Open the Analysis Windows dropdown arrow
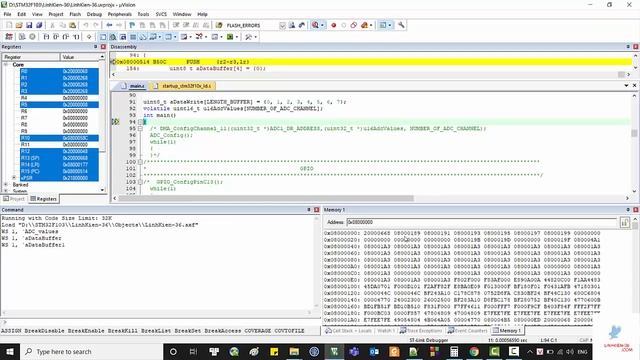640x360 pixels. 206,37
